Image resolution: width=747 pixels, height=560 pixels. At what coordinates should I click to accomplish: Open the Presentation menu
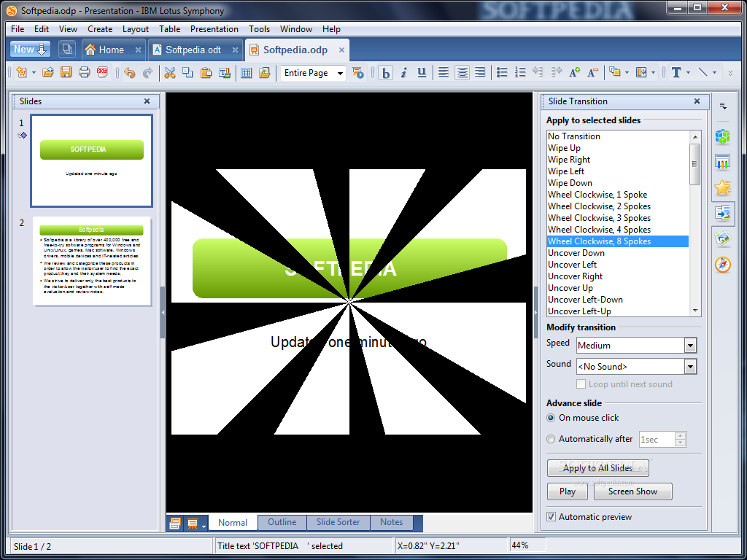214,29
